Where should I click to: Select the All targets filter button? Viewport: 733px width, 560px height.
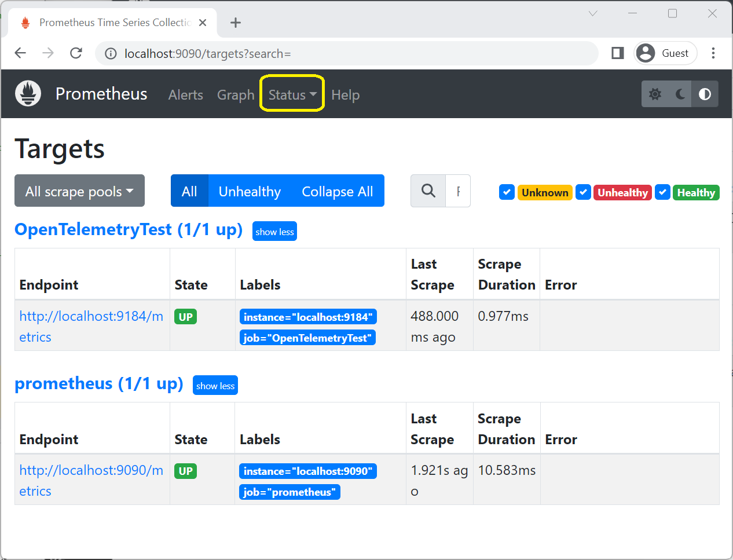[x=189, y=191]
